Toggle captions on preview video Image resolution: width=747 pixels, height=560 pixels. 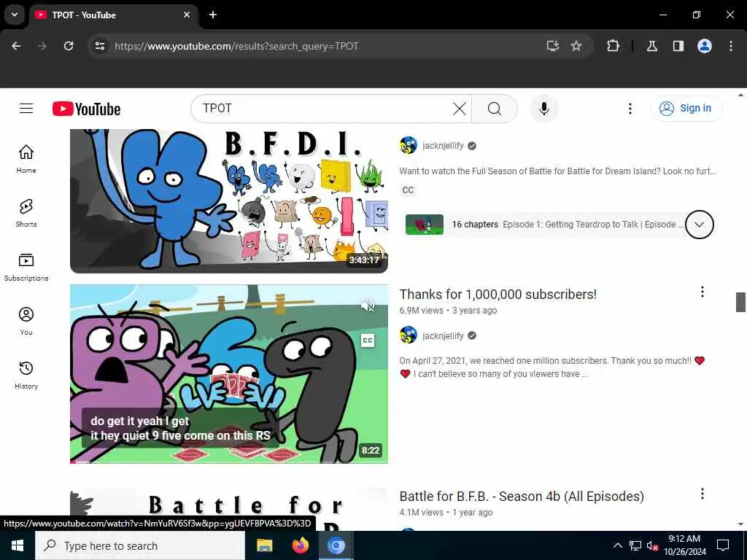368,340
